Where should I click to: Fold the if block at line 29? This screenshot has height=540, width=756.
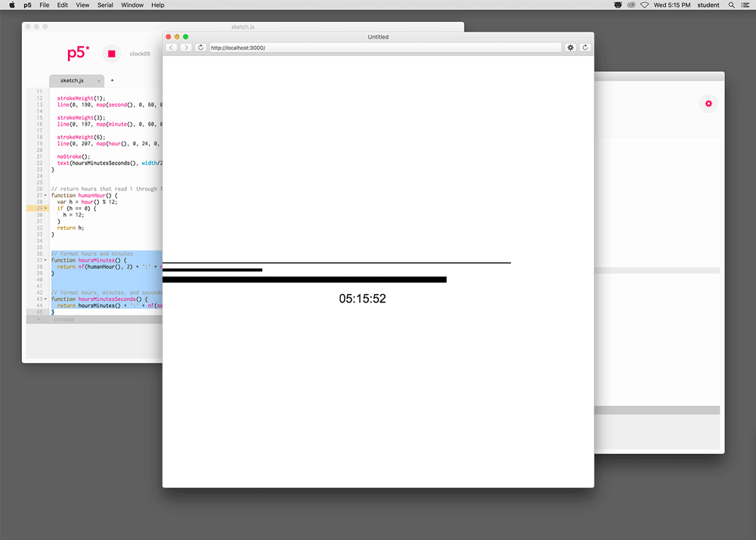coord(45,208)
